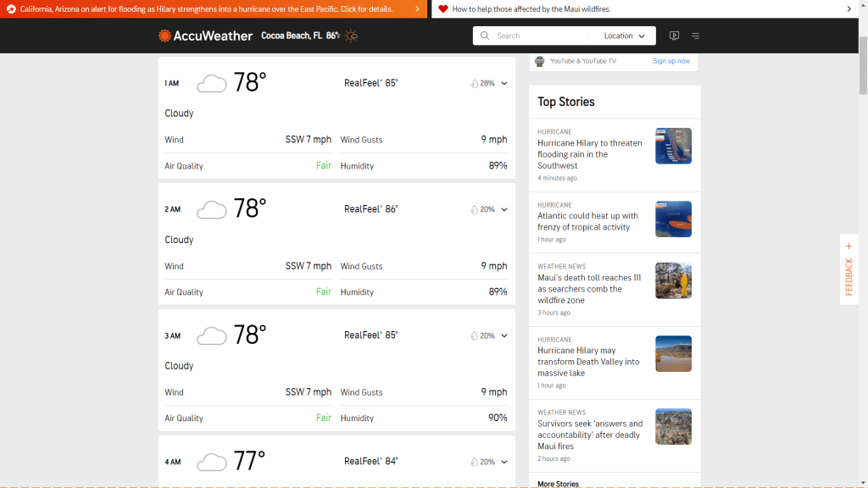
Task: Expand the 3 AM hourly forecast details
Action: click(504, 335)
